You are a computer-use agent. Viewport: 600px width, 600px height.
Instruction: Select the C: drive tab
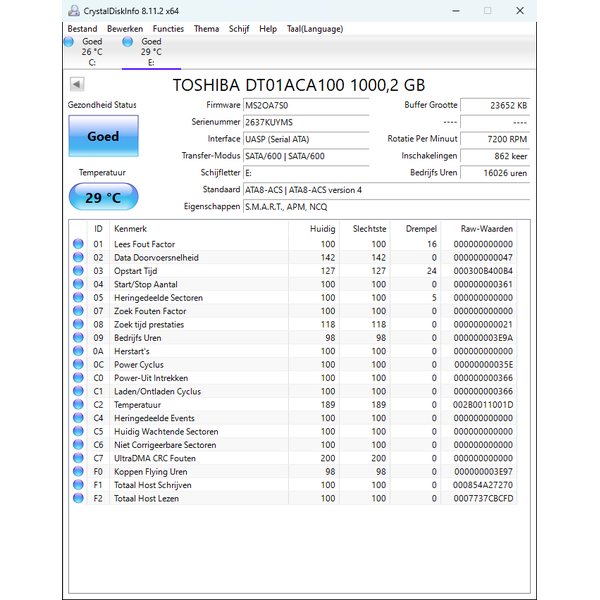(x=92, y=52)
